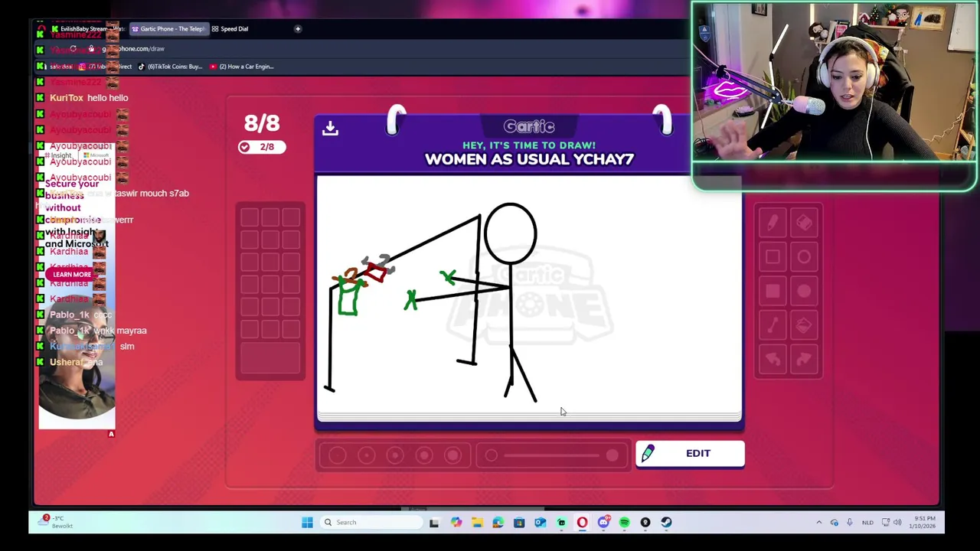Click the taskbar Search box

[372, 523]
